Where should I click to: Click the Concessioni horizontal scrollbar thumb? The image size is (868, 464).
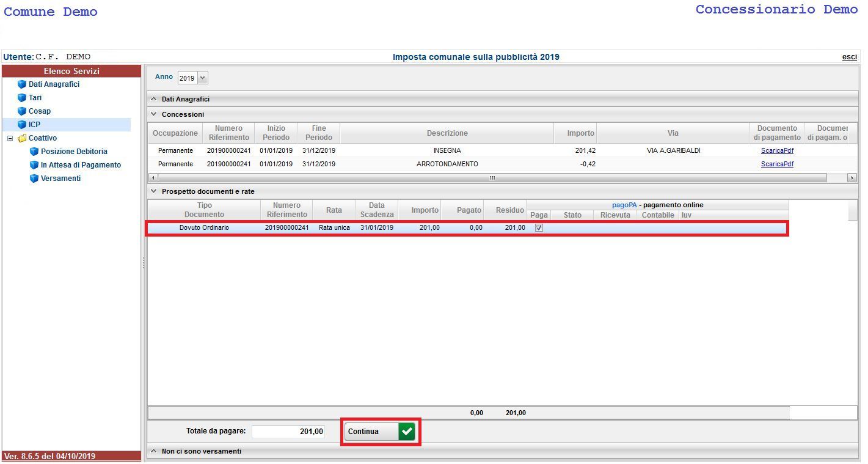pyautogui.click(x=492, y=178)
